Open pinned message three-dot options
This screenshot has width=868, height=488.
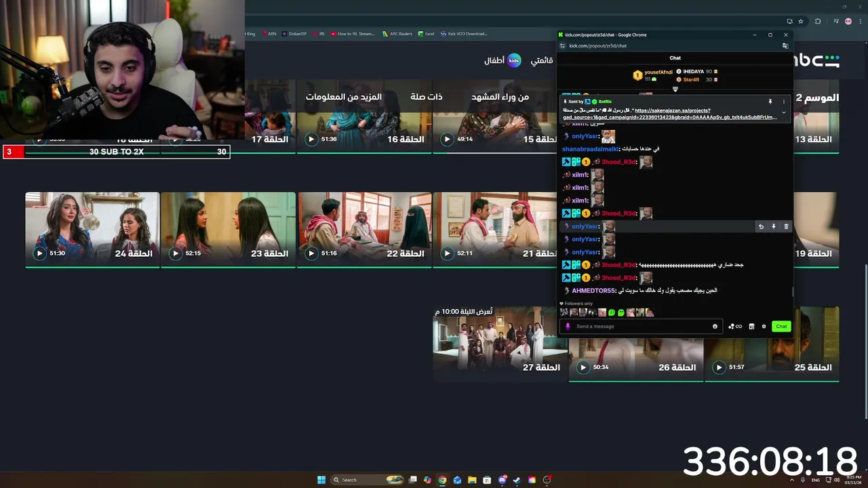tap(784, 102)
